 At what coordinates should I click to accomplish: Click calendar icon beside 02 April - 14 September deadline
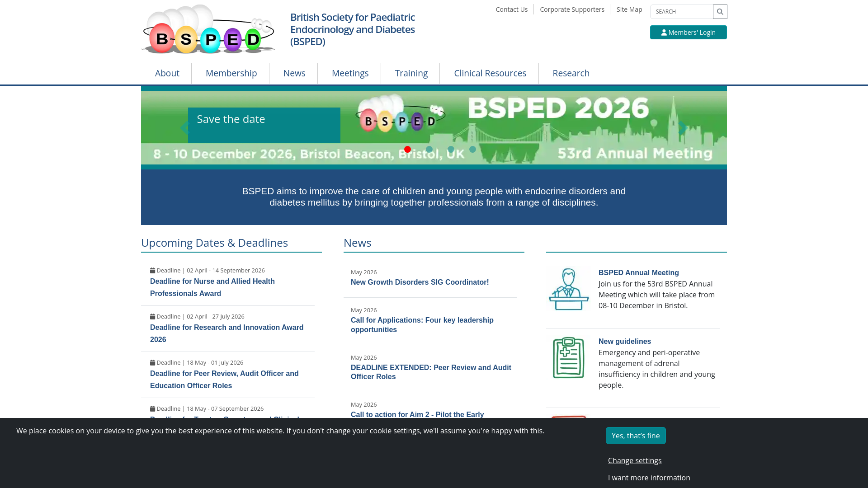tap(153, 271)
